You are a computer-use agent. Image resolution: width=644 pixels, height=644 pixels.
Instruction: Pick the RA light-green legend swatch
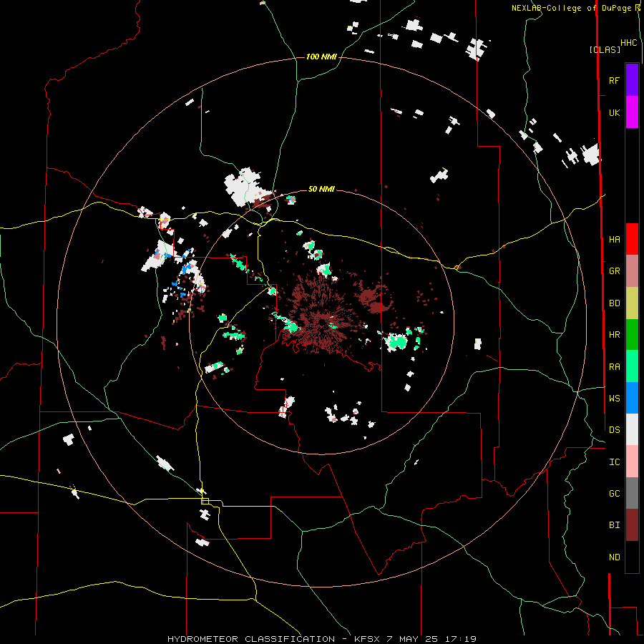click(632, 366)
